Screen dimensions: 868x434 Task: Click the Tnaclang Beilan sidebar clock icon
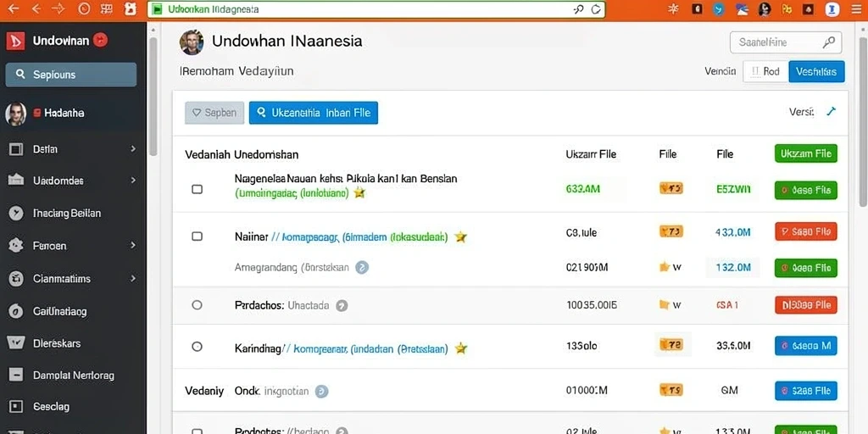tap(16, 213)
